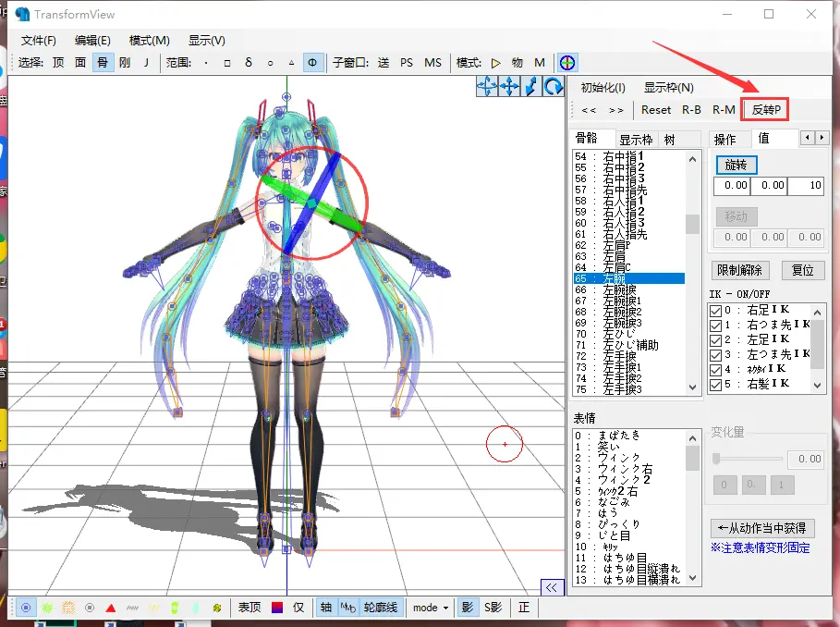Image resolution: width=840 pixels, height=627 pixels.
Task: Click the 旋转 rotate button
Action: pyautogui.click(x=737, y=165)
